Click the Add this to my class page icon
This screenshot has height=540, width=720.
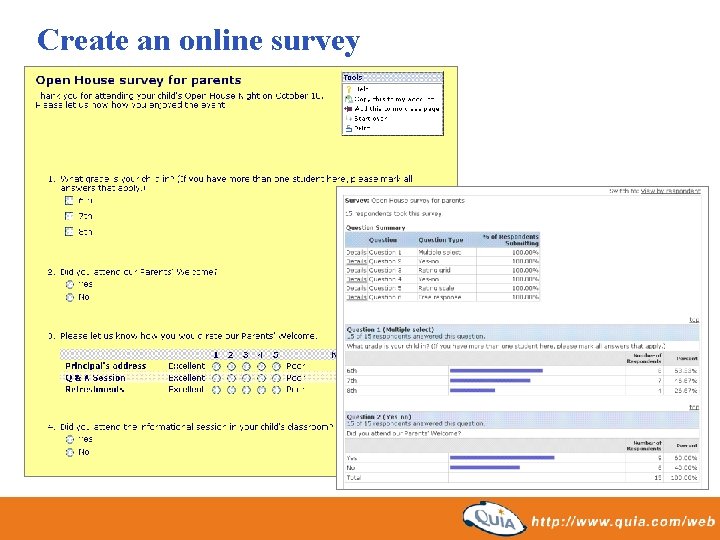[x=349, y=109]
